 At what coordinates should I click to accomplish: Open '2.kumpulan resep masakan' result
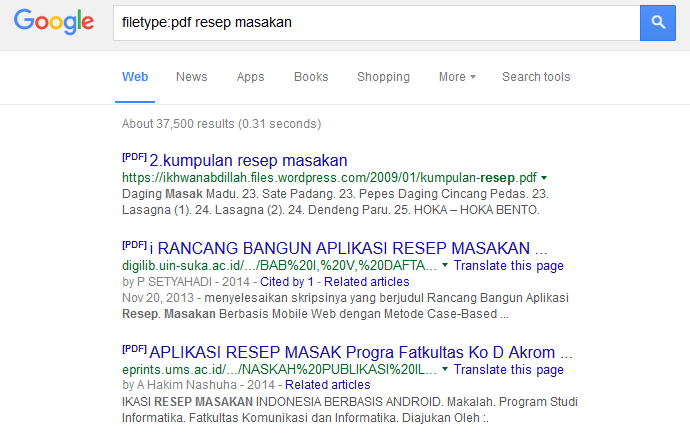coord(248,160)
